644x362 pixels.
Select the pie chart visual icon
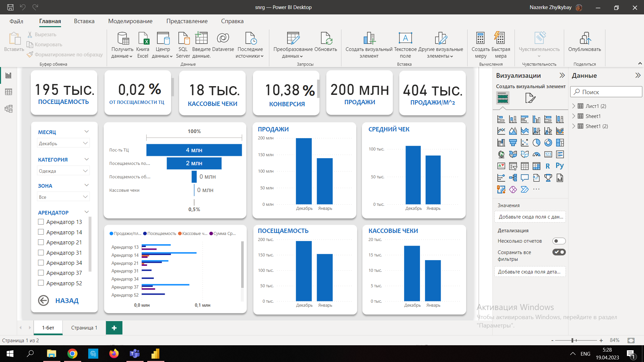pyautogui.click(x=536, y=142)
